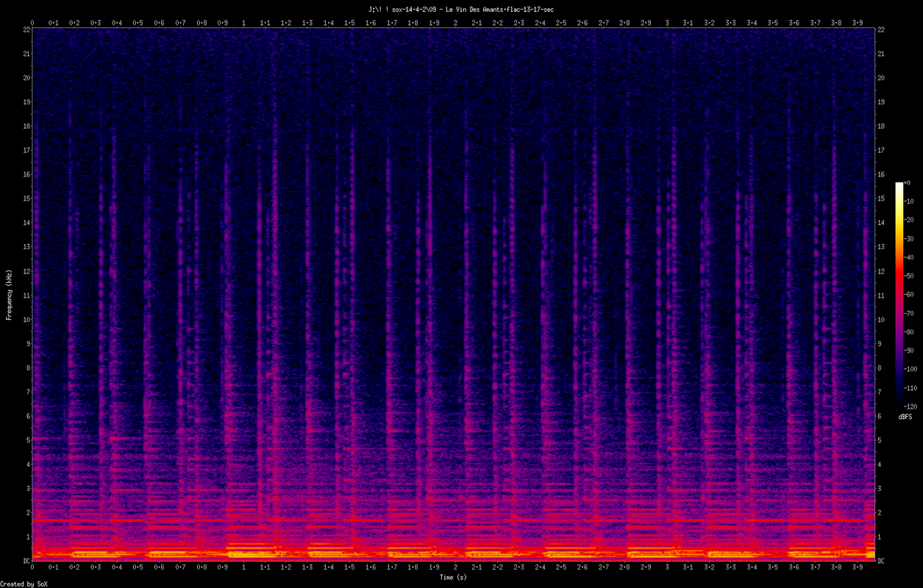Click the "10" tick on the left frequency axis
The height and width of the screenshot is (588, 923).
pyautogui.click(x=26, y=319)
